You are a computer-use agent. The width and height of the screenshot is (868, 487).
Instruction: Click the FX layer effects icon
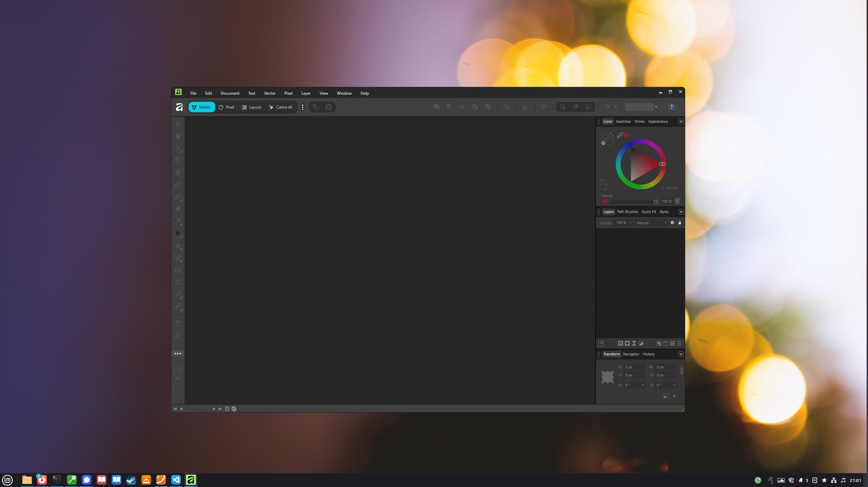(x=620, y=343)
